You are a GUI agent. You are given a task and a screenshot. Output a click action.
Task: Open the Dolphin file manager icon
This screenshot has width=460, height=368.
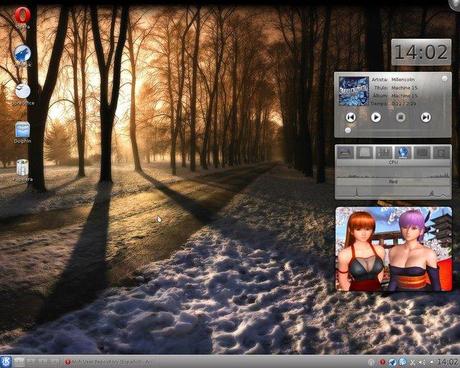(x=23, y=130)
